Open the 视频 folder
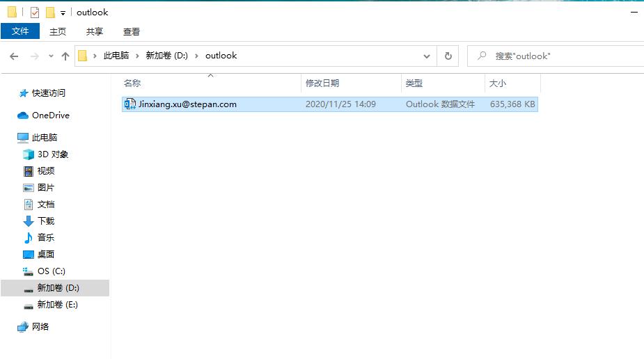644x359 pixels. (x=45, y=171)
